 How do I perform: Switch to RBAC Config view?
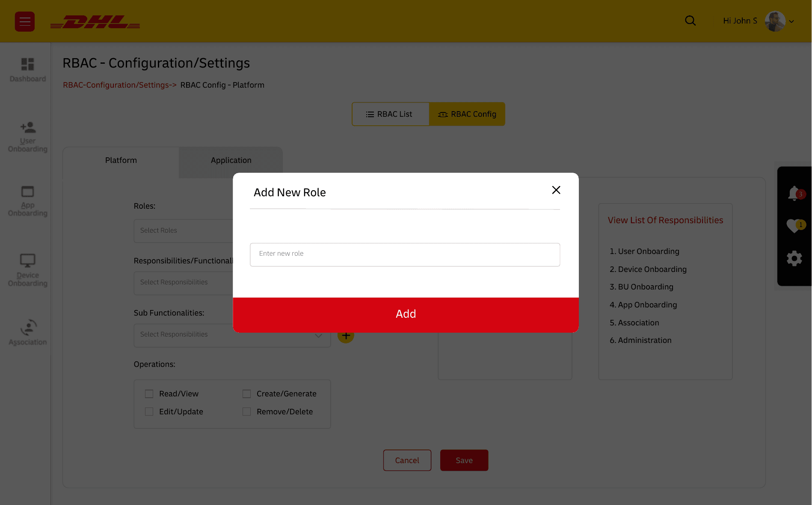[467, 114]
